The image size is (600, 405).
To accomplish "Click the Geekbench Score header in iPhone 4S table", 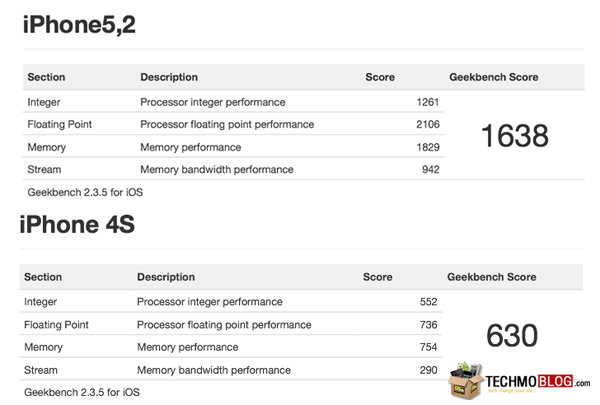I will [x=491, y=277].
